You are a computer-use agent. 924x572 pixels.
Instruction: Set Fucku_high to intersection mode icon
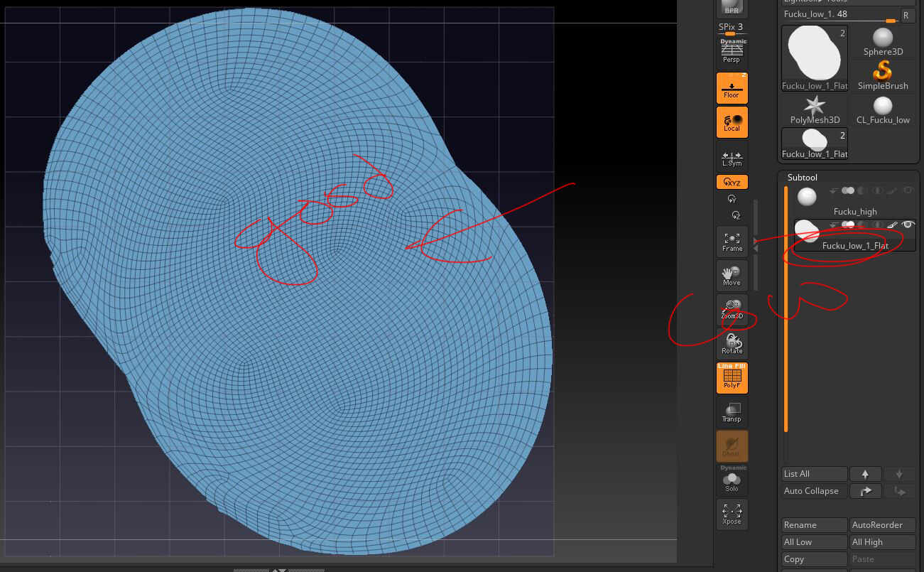[877, 190]
